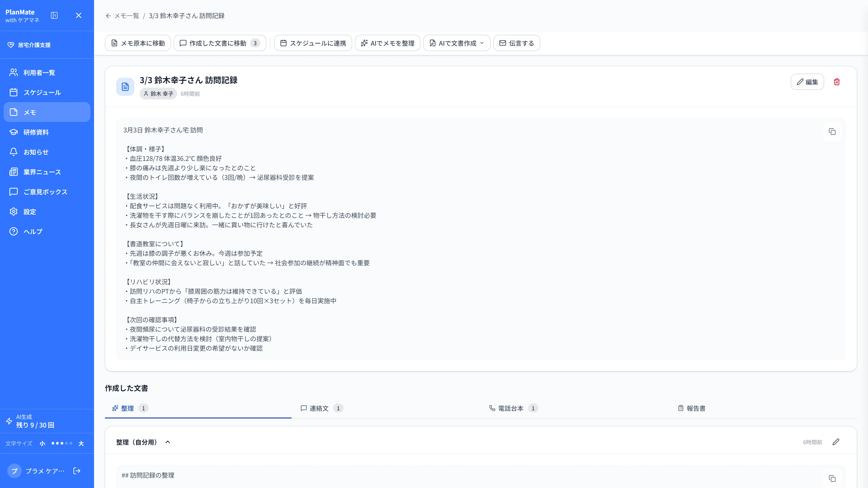Open ご意見ボックス page
This screenshot has height=488, width=868.
47,192
